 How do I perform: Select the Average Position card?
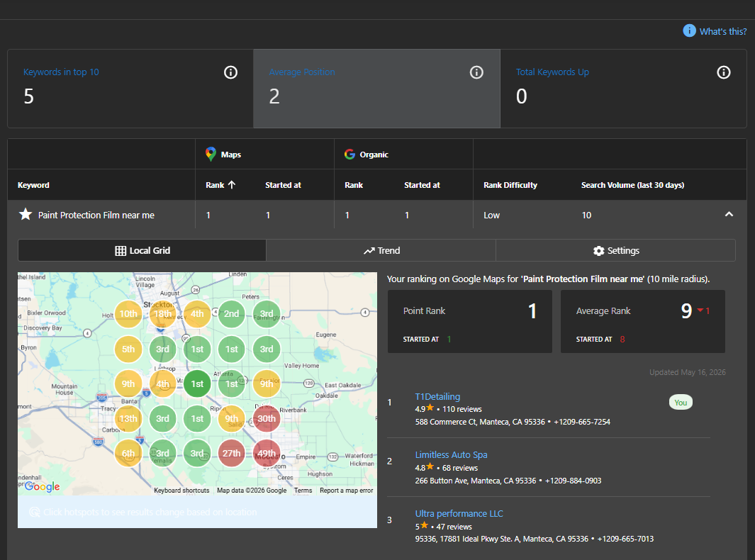coord(376,89)
